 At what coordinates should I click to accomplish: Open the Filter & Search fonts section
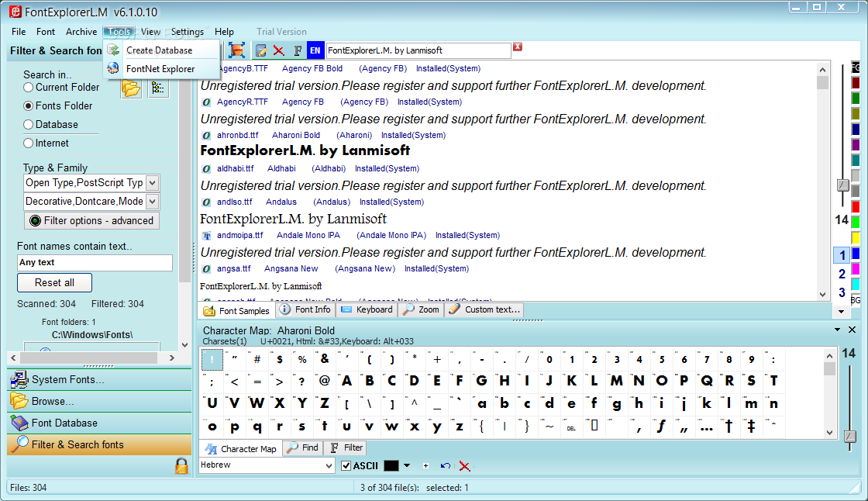click(x=100, y=444)
